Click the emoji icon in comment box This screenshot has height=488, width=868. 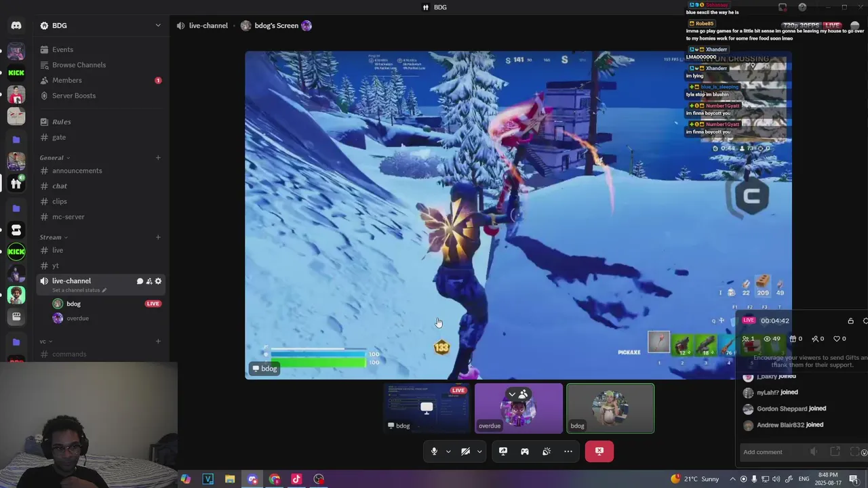tap(863, 452)
